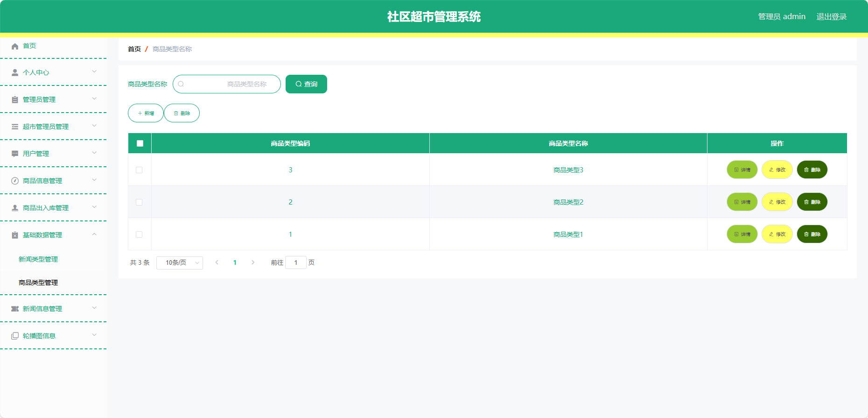The width and height of the screenshot is (868, 418).
Task: Click the 商品类型1 name cell
Action: coord(568,234)
